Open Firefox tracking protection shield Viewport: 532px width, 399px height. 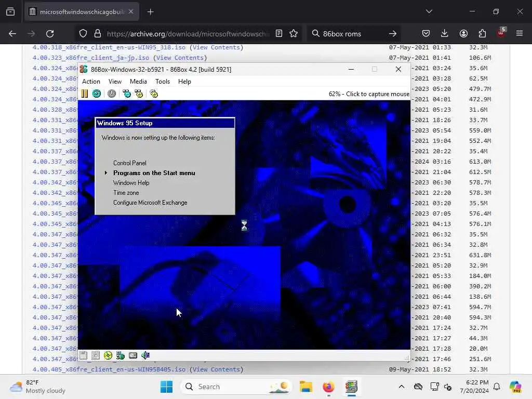(83, 34)
